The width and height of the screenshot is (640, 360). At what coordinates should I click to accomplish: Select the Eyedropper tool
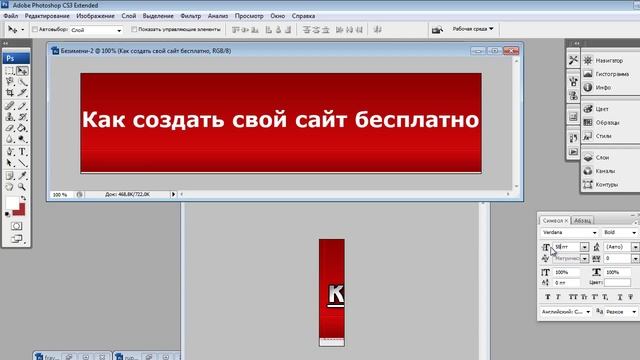pos(22,176)
